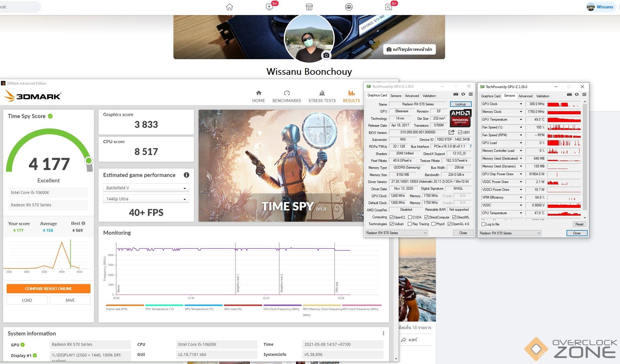
Task: Click 3DMark HOME icon
Action: [x=258, y=93]
